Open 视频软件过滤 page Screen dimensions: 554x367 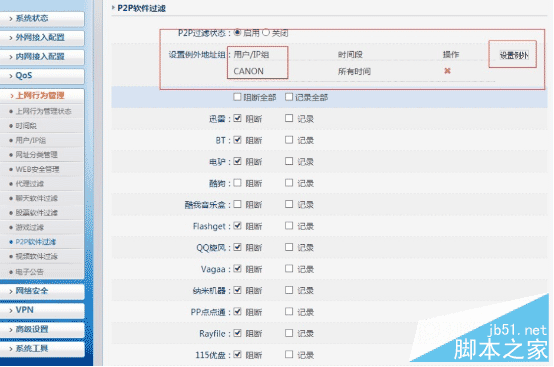click(x=36, y=256)
